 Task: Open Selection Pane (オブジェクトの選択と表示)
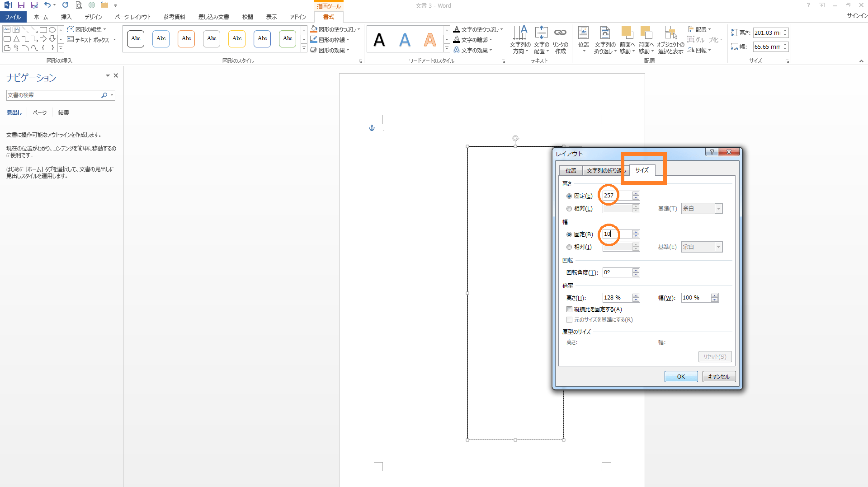click(670, 40)
